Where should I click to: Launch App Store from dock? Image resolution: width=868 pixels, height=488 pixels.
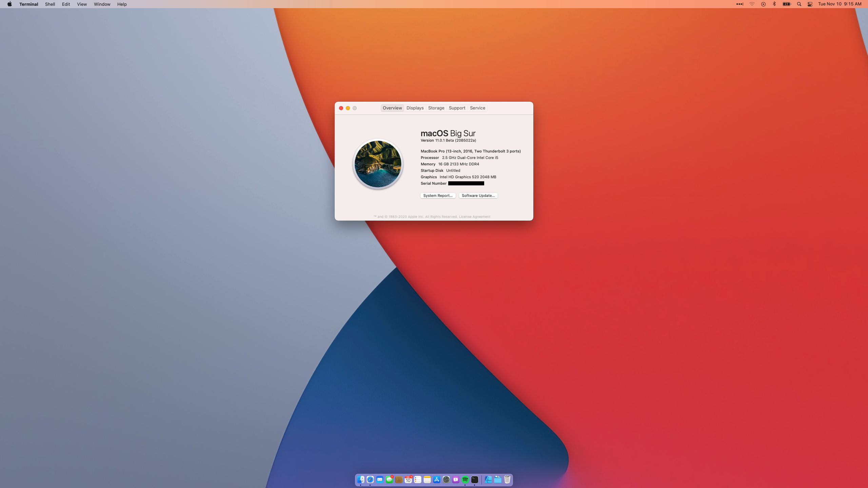[x=437, y=480]
